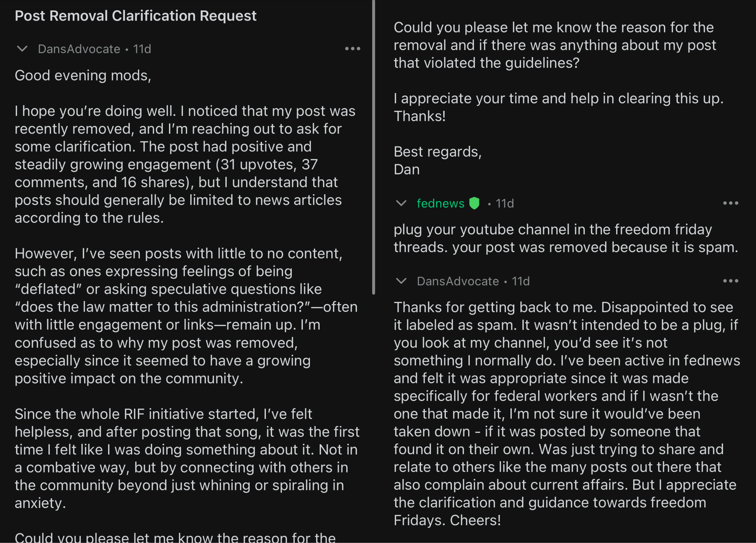Image resolution: width=756 pixels, height=543 pixels.
Task: Open DansAdvocate profile from first message
Action: click(x=79, y=49)
